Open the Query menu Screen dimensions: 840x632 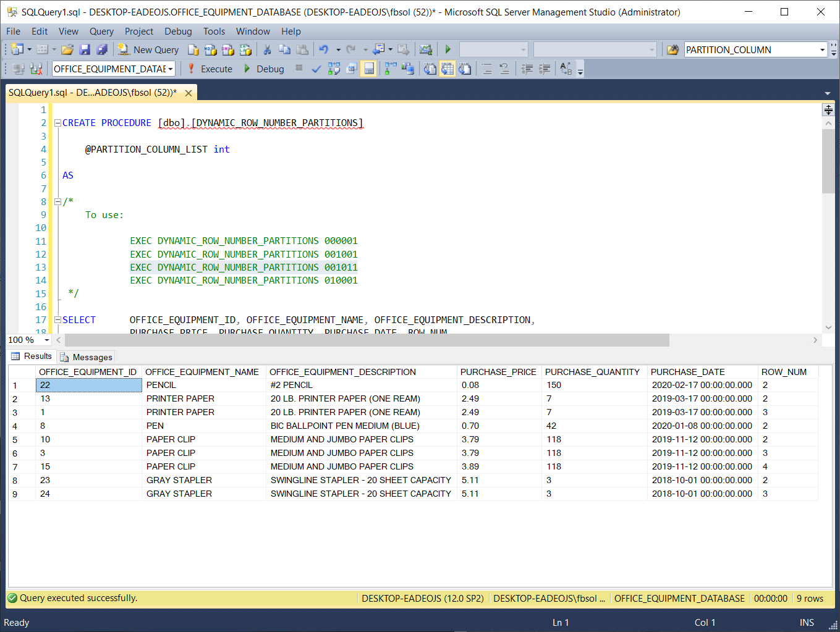point(101,32)
